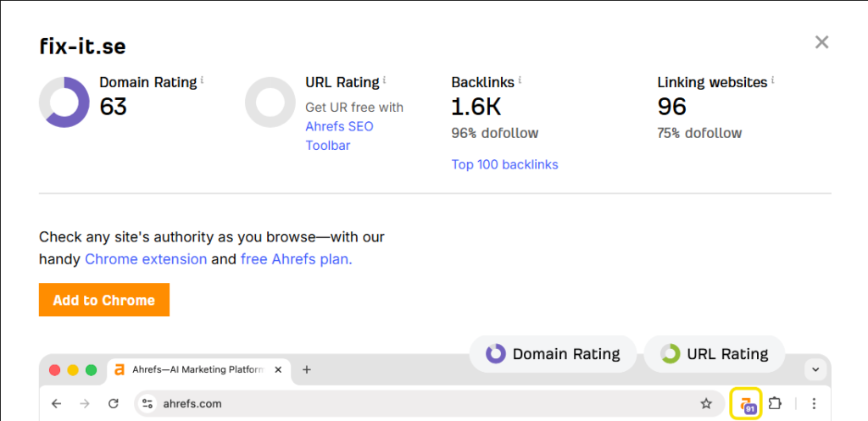This screenshot has height=421, width=868.
Task: Open the Top 100 backlinks link
Action: coord(504,164)
